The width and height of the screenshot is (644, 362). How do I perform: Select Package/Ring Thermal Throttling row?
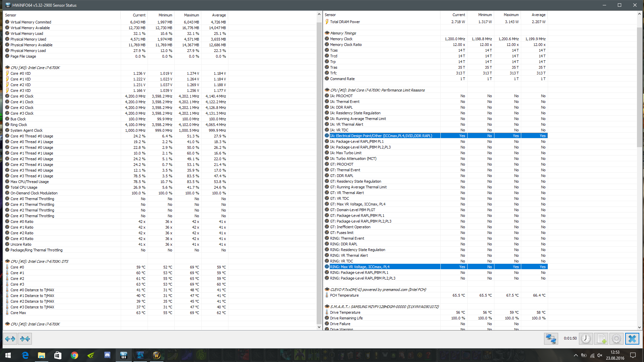[x=116, y=250]
